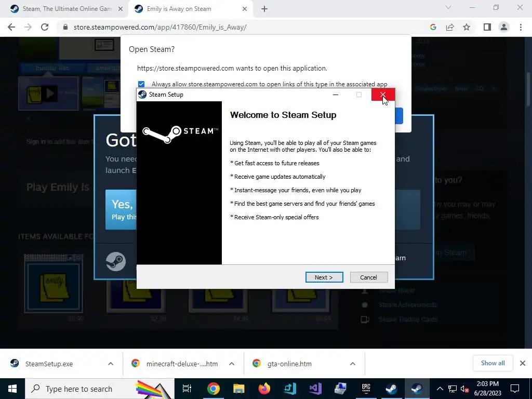The height and width of the screenshot is (399, 532).
Task: Open Chrome three-dot menu
Action: [521, 27]
